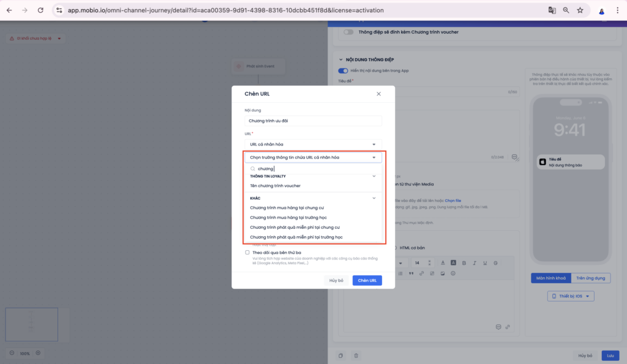Click the translate page icon

(552, 10)
